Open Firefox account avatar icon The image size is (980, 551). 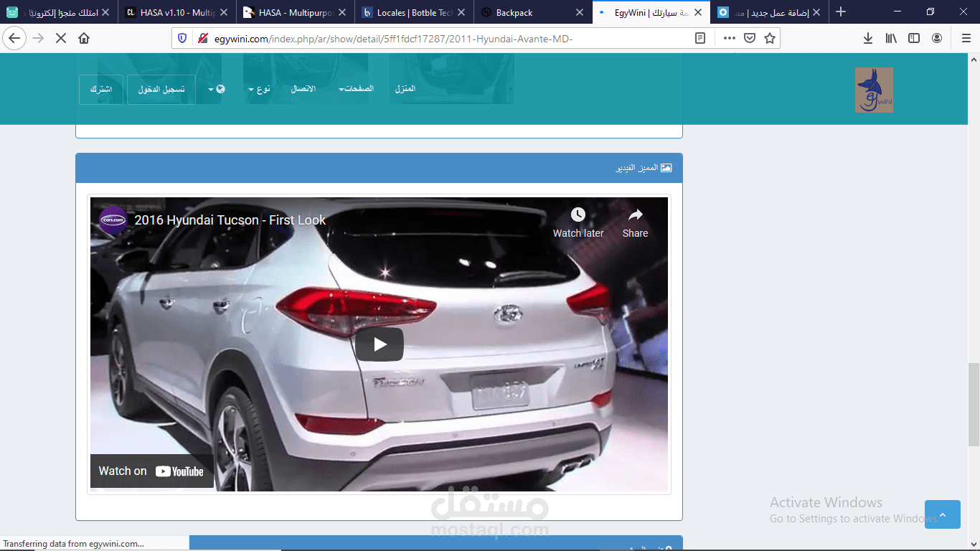(937, 38)
